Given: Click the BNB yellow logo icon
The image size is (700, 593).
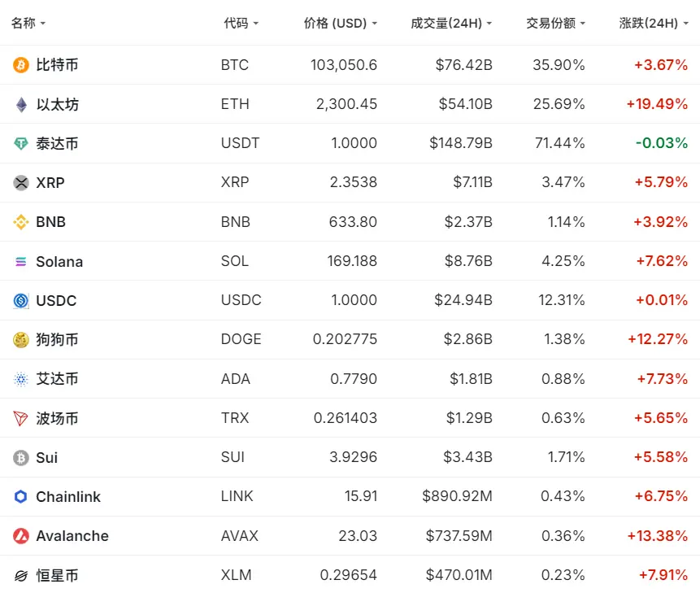Looking at the screenshot, I should [x=21, y=222].
